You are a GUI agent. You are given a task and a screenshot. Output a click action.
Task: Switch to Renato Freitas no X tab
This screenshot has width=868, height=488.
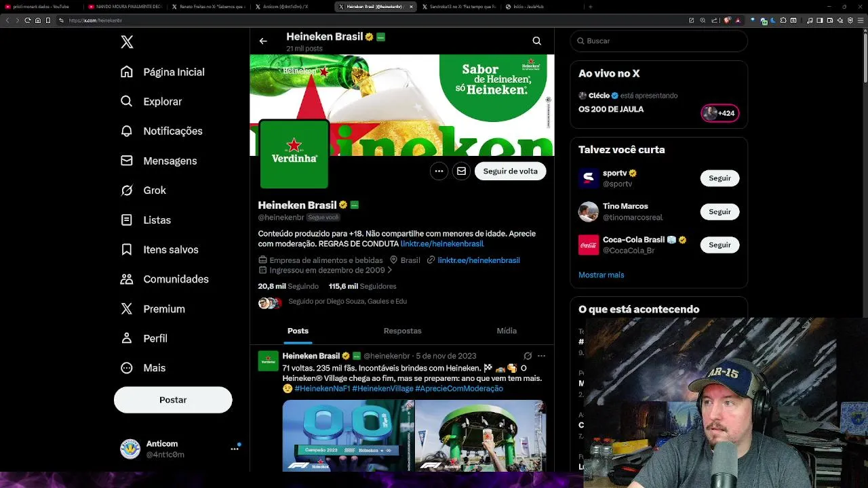point(208,7)
